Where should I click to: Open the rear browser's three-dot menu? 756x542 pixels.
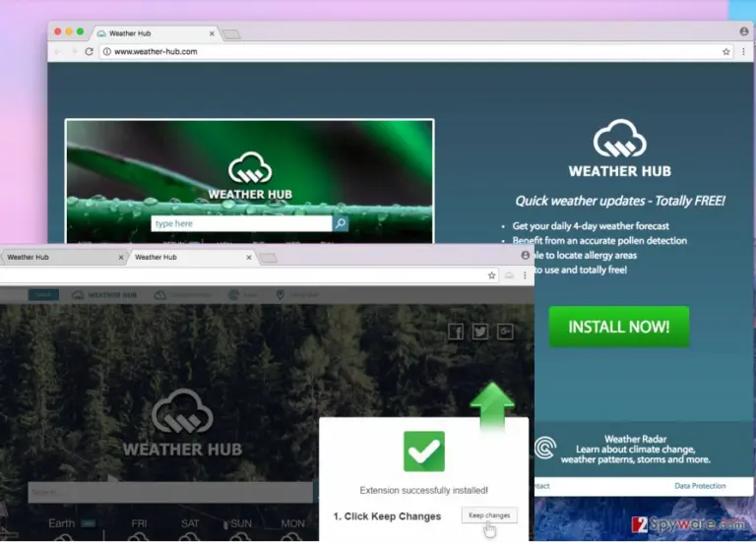click(743, 51)
